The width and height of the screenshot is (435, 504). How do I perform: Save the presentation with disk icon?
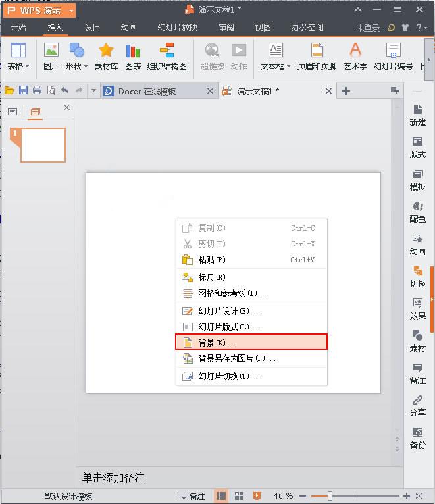(23, 90)
